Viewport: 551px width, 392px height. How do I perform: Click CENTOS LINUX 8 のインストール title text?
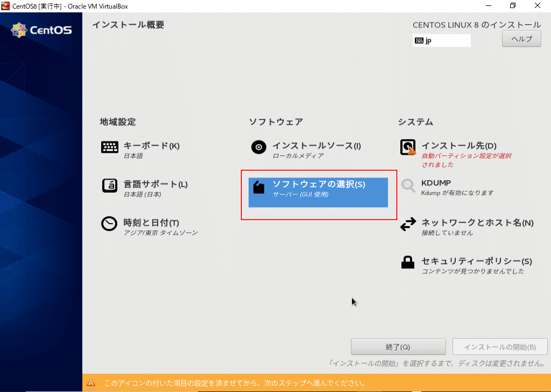click(x=477, y=25)
